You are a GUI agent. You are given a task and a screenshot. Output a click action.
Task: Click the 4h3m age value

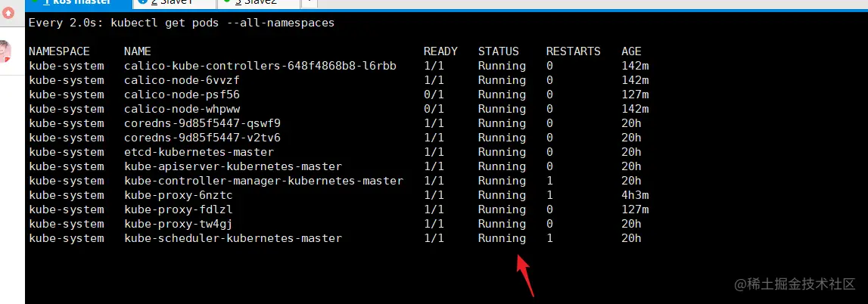[x=635, y=195]
